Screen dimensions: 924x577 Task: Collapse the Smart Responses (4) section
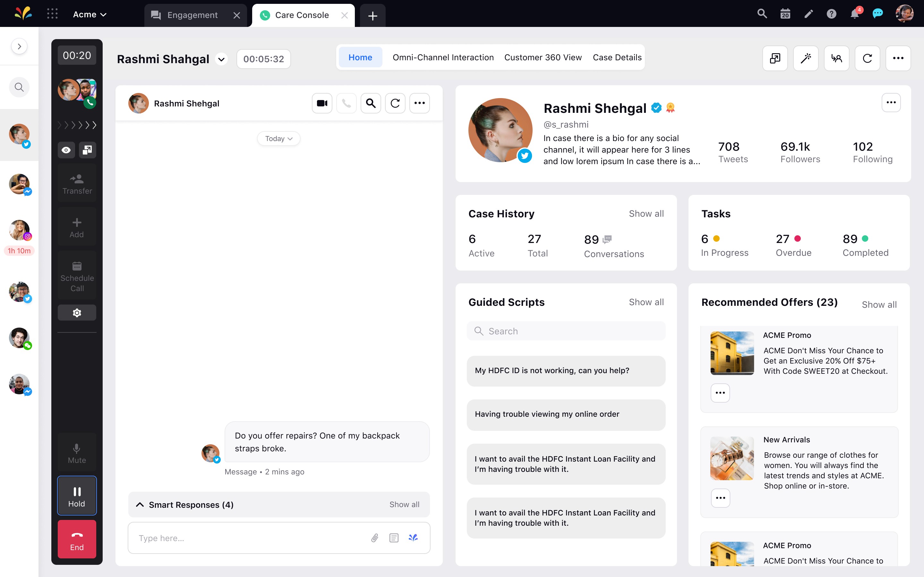140,505
